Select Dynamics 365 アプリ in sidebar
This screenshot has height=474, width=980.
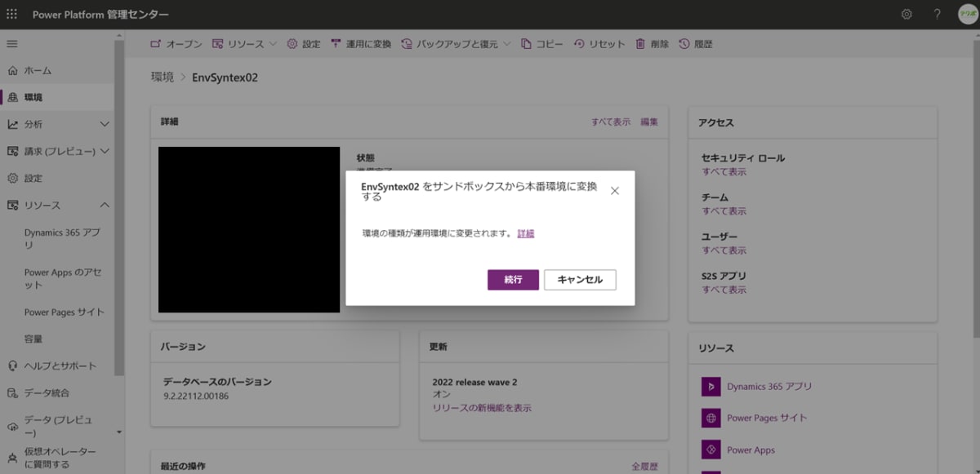click(63, 239)
